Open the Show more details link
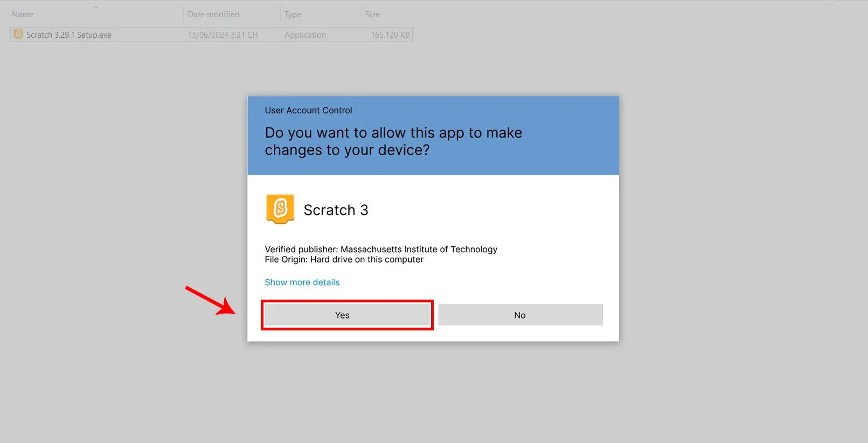Image resolution: width=868 pixels, height=443 pixels. coord(302,282)
